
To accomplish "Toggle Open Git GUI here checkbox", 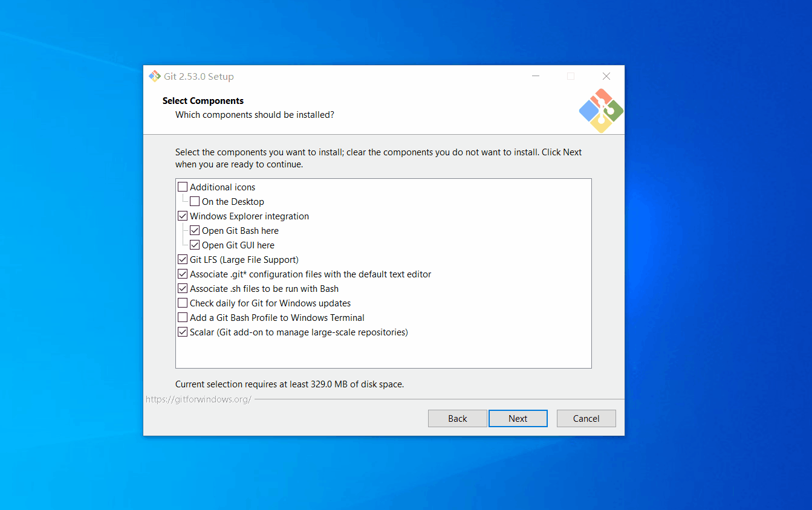I will (195, 245).
